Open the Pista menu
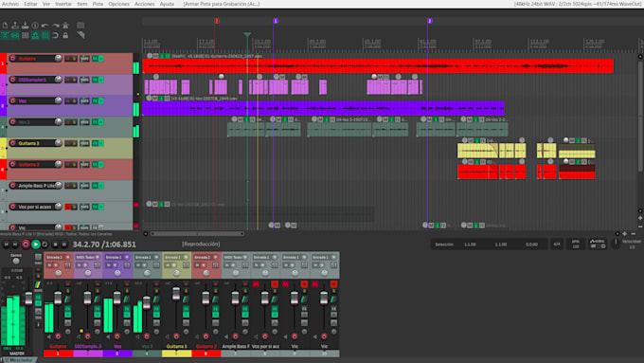 [x=98, y=4]
